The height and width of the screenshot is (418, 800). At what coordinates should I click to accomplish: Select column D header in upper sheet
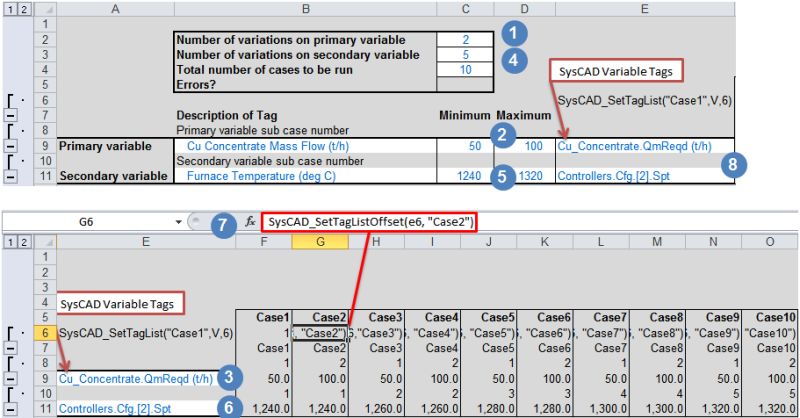(x=524, y=9)
